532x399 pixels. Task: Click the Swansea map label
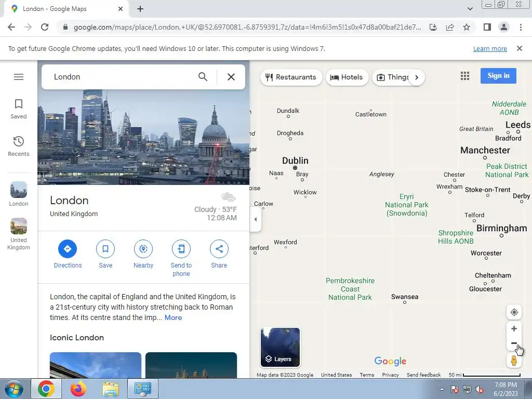click(x=404, y=297)
